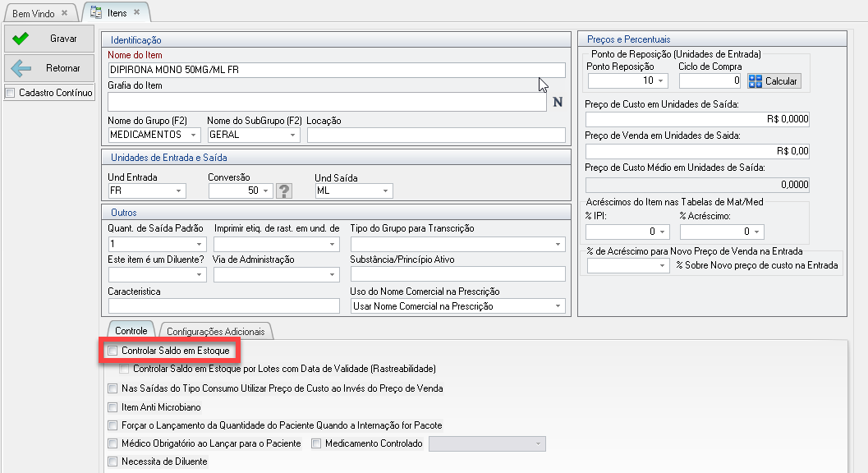This screenshot has height=473, width=868.
Task: Click the green checkmark Gravar icon
Action: [x=21, y=39]
